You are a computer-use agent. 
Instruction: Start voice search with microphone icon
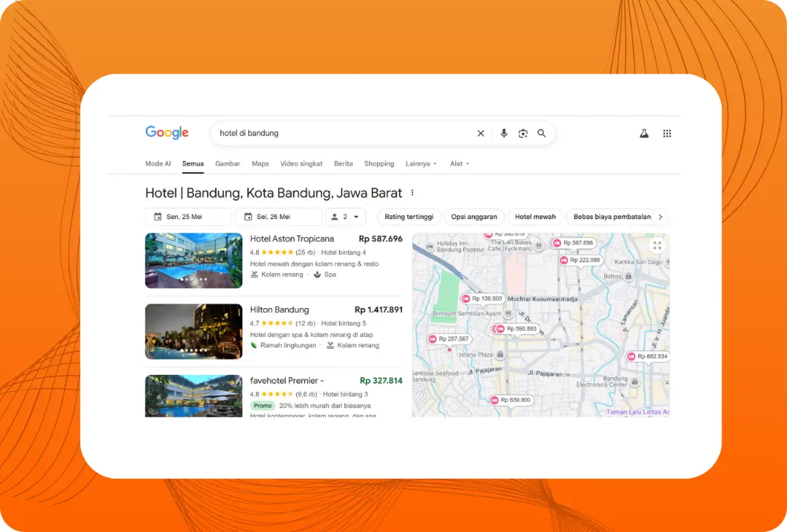pyautogui.click(x=504, y=133)
